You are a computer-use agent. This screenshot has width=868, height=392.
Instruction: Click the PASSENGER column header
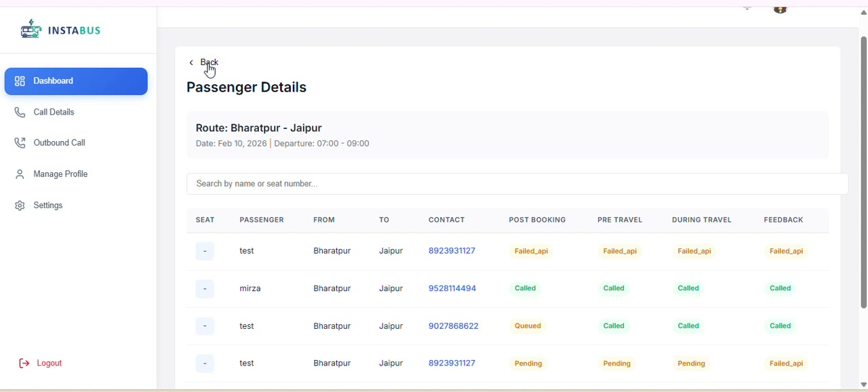click(x=262, y=220)
